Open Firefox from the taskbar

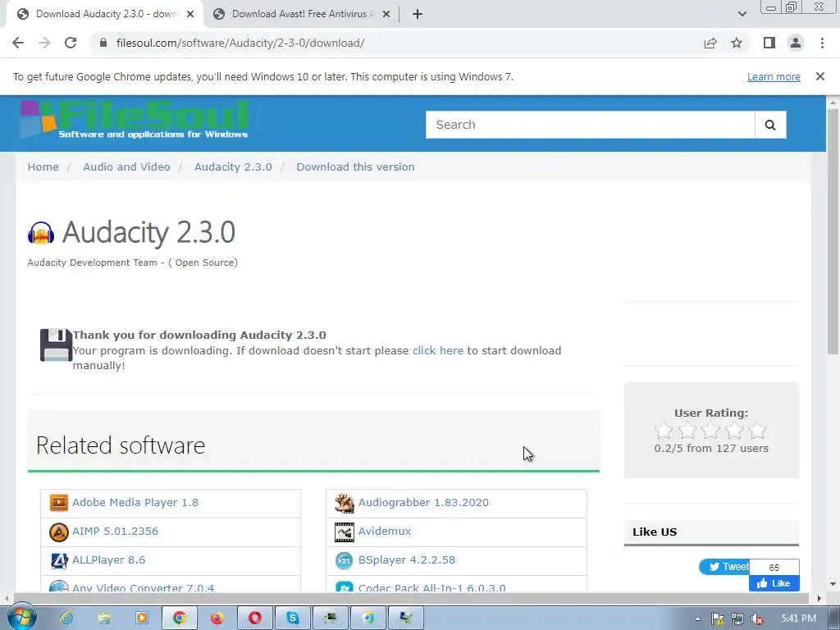[x=217, y=619]
